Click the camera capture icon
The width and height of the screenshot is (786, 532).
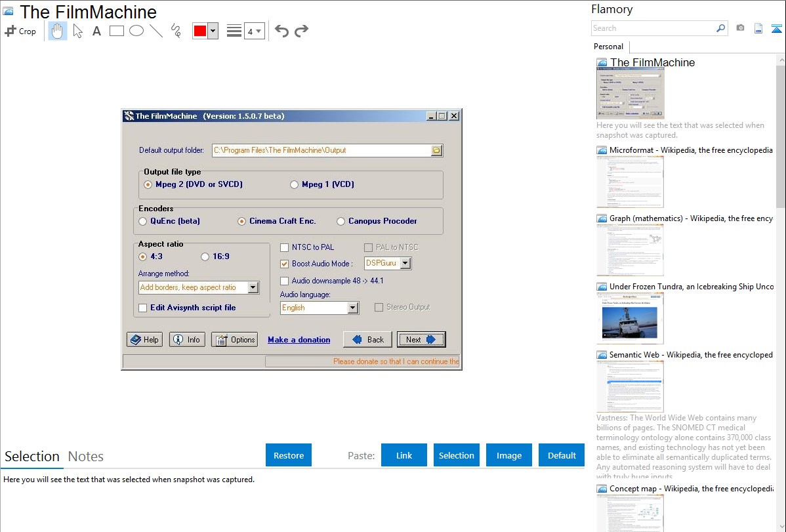pos(740,28)
